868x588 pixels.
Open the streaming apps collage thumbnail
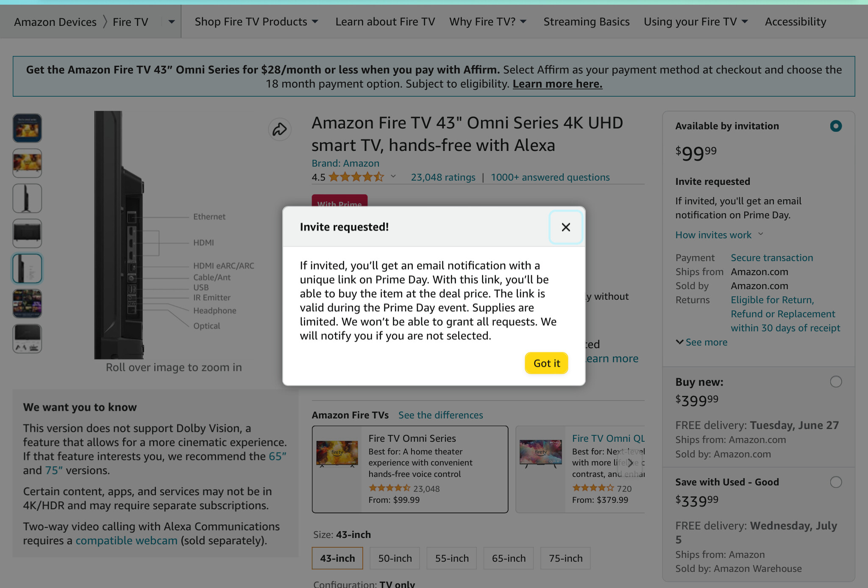tap(27, 304)
